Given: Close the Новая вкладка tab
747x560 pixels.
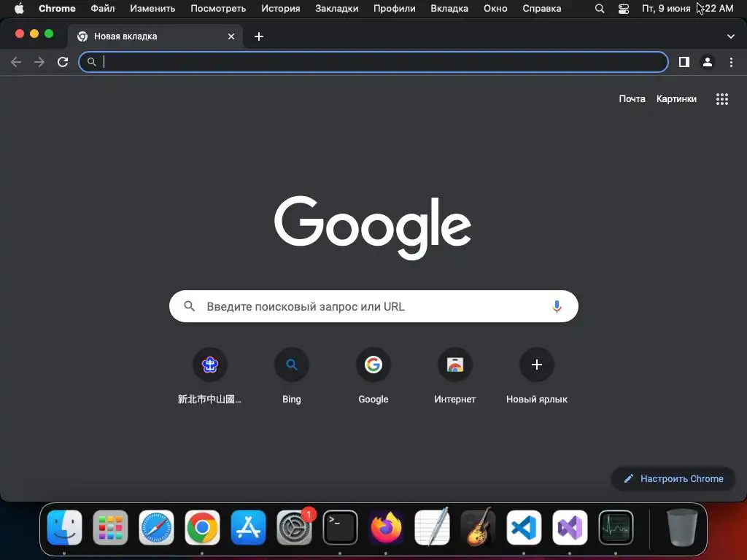Looking at the screenshot, I should click(x=231, y=36).
